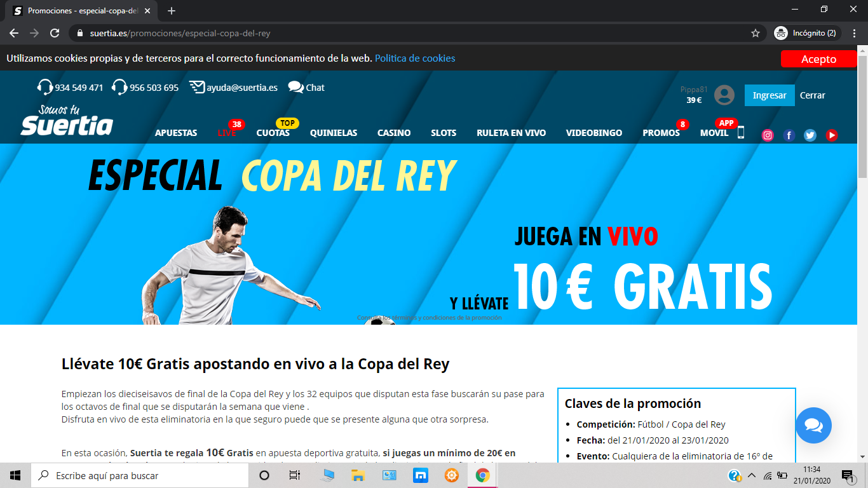Click the 39 € balance text

(694, 100)
